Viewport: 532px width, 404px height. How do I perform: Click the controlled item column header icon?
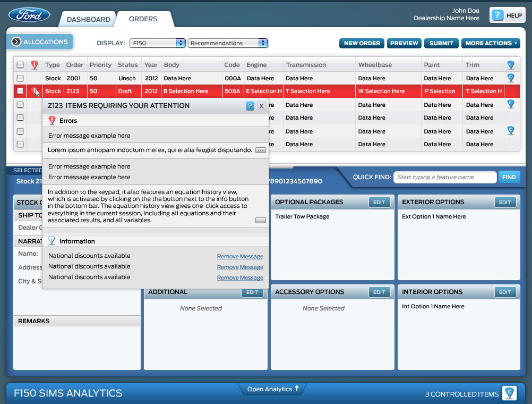[x=510, y=65]
